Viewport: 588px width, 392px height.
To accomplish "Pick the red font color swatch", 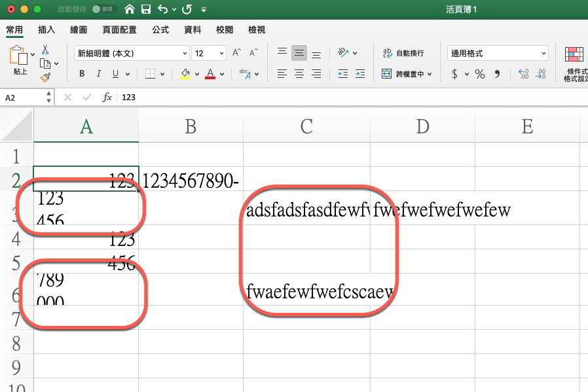I will tap(210, 73).
